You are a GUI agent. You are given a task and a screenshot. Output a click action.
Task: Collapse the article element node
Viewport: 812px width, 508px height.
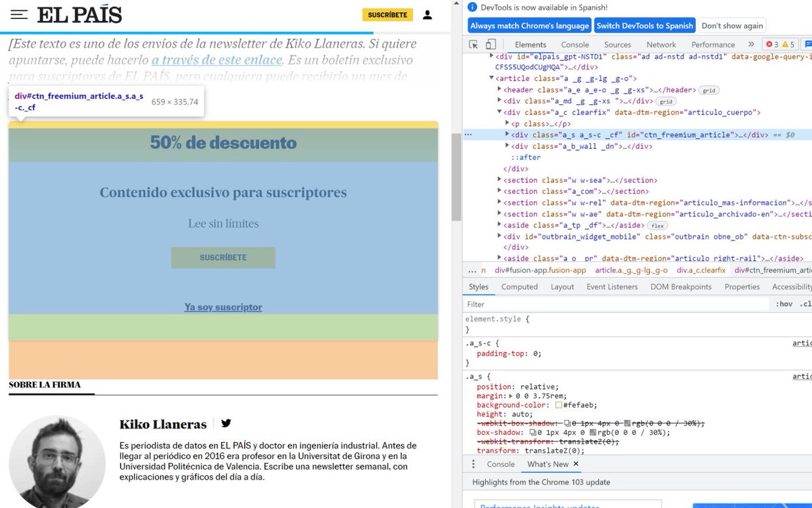pos(492,79)
